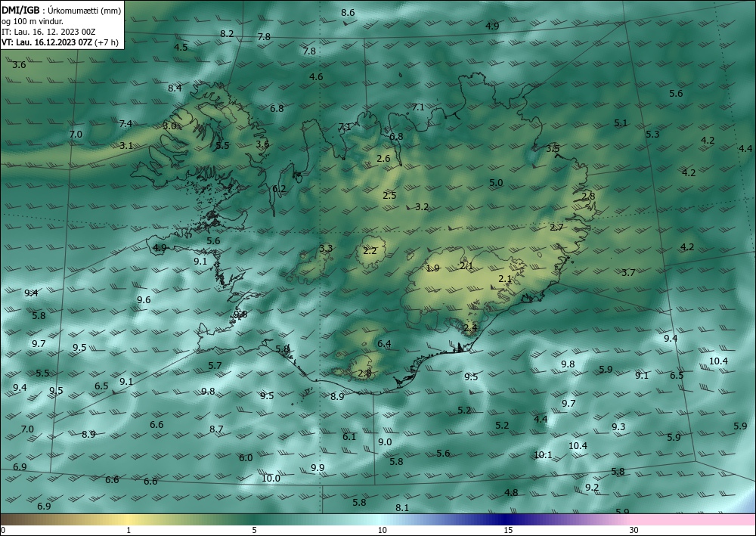Click the 'VT: Lau. 16.12.2023 07Z (+7 h)' line
The height and width of the screenshot is (536, 756).
coord(60,42)
